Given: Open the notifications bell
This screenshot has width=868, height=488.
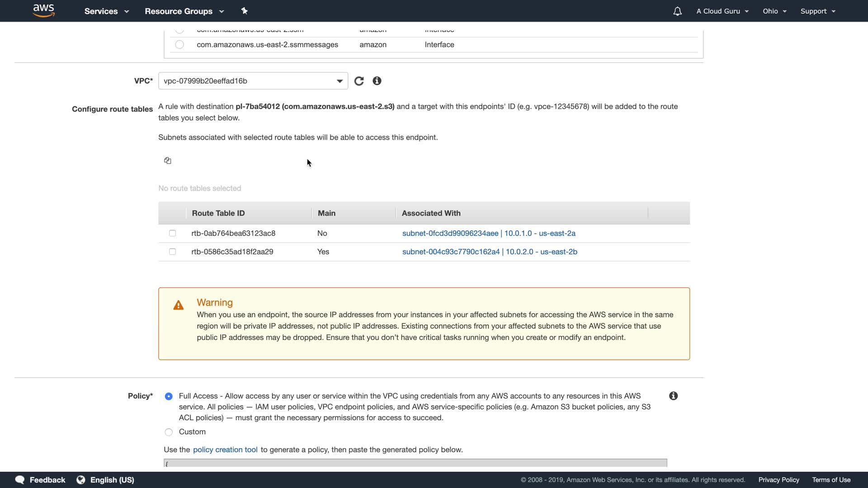Looking at the screenshot, I should click(677, 11).
